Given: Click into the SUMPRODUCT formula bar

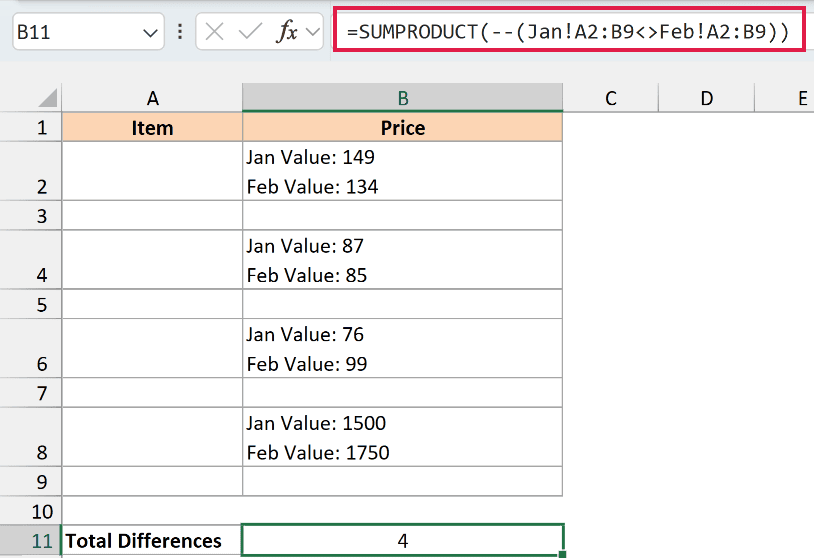Looking at the screenshot, I should coord(569,31).
